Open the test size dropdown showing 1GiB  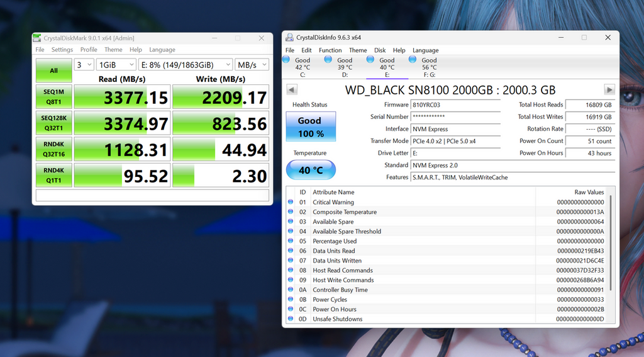click(116, 65)
